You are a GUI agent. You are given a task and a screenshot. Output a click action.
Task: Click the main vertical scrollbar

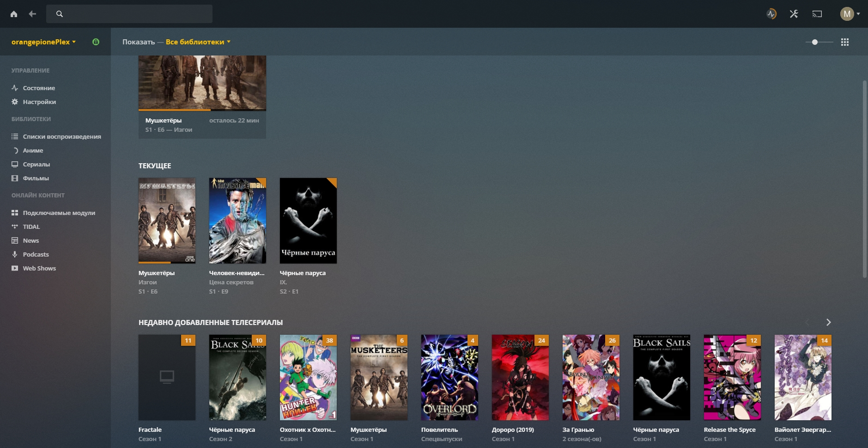coord(865,179)
